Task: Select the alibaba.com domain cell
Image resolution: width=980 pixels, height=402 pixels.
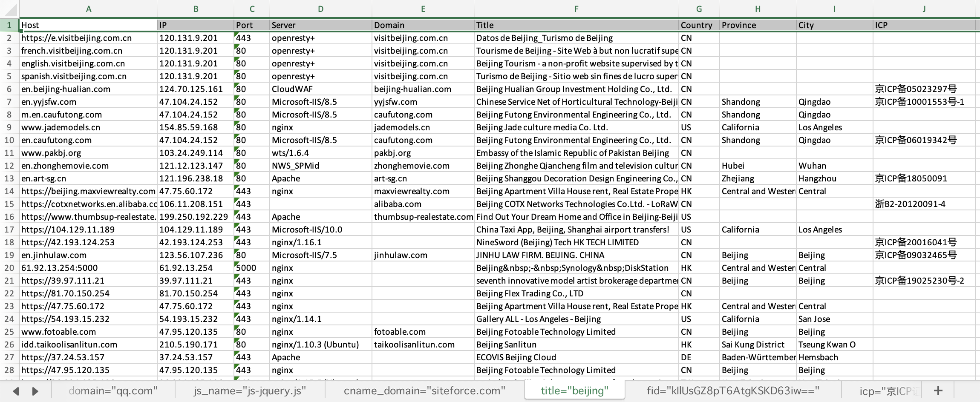Action: pyautogui.click(x=423, y=204)
